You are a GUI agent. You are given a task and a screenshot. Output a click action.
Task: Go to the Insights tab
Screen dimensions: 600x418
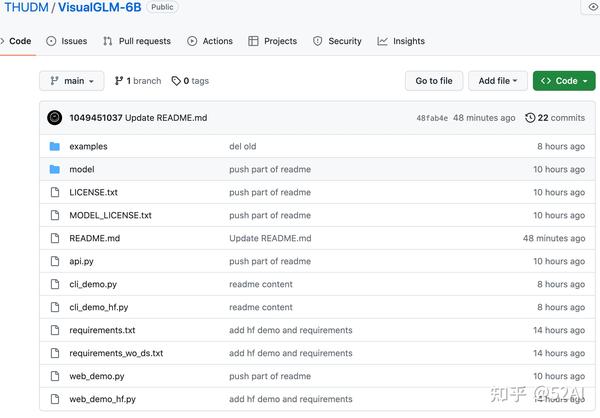click(x=401, y=41)
